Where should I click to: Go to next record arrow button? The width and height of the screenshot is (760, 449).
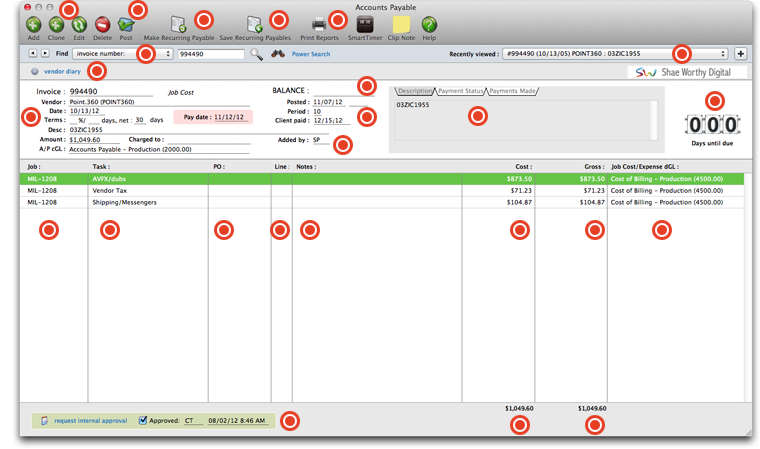[45, 54]
